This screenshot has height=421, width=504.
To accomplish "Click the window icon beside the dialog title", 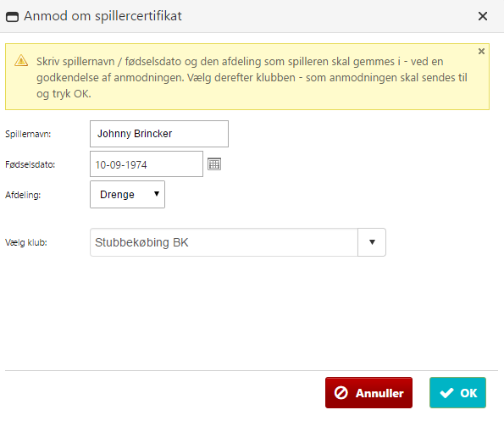I will point(13,16).
